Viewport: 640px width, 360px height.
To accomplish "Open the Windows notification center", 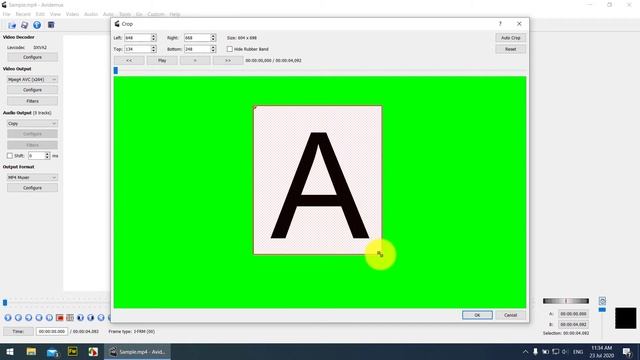I will pyautogui.click(x=627, y=352).
